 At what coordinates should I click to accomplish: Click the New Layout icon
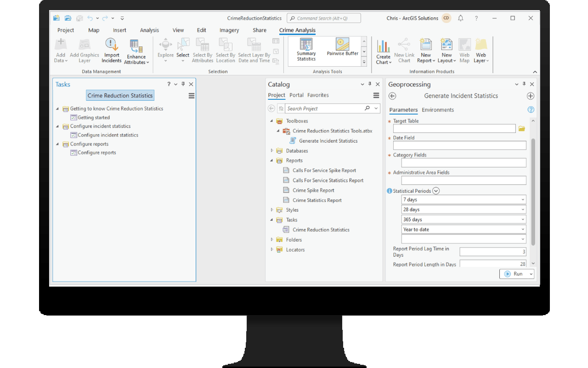(447, 45)
